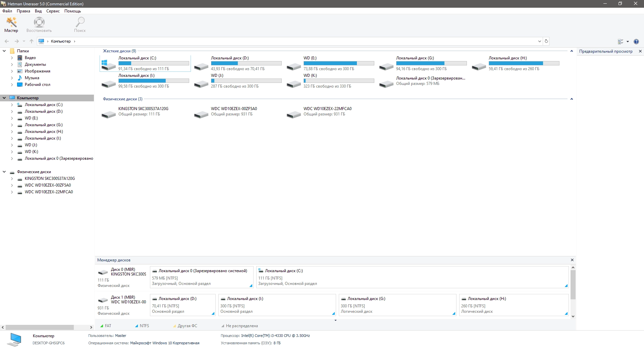Select WD (E:) in the tree
The image size is (644, 349).
pos(31,118)
